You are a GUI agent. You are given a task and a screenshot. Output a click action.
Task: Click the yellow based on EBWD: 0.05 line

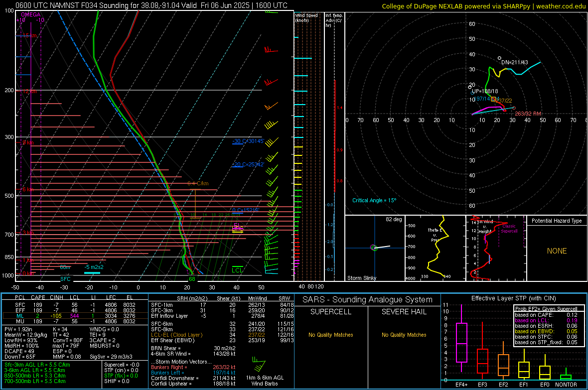546,331
